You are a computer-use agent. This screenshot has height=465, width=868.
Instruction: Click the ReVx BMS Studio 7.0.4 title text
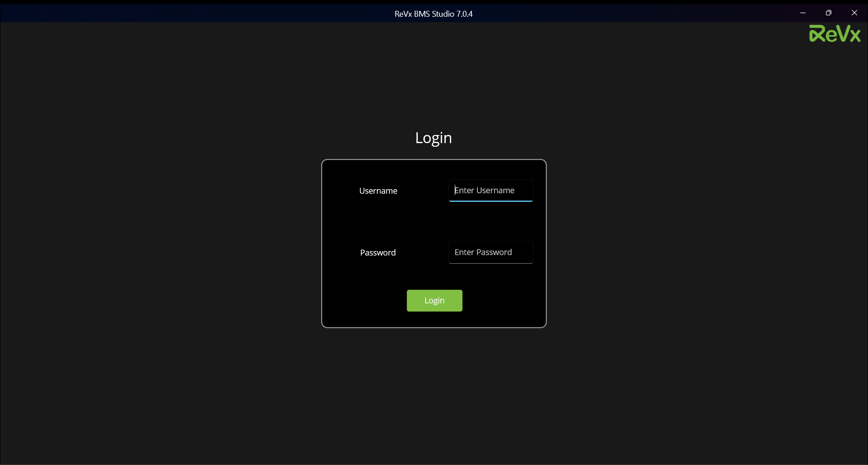point(433,14)
